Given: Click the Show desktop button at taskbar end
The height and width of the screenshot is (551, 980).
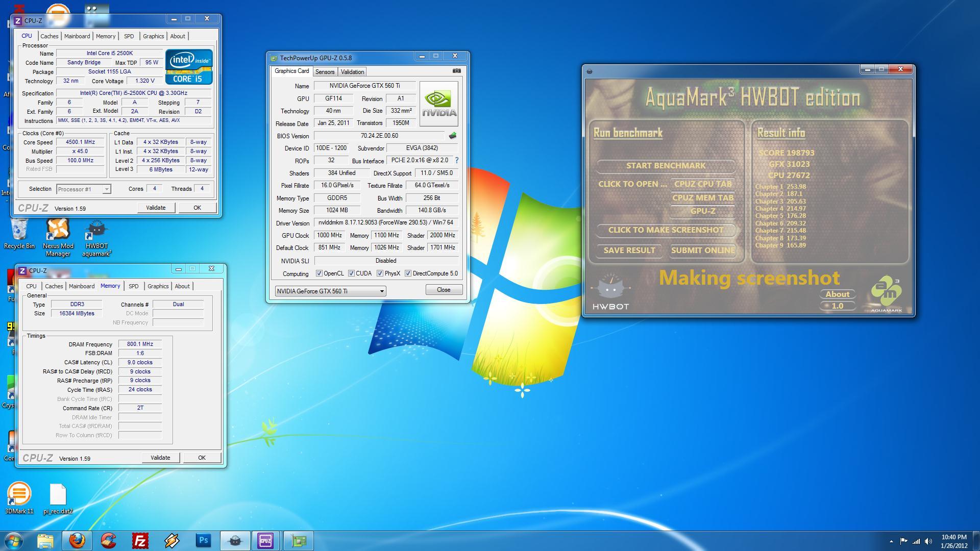Looking at the screenshot, I should click(976, 541).
